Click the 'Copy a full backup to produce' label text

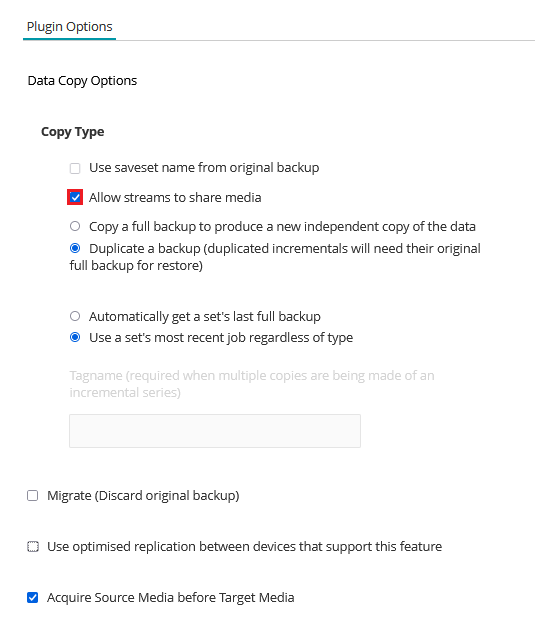[x=282, y=227]
